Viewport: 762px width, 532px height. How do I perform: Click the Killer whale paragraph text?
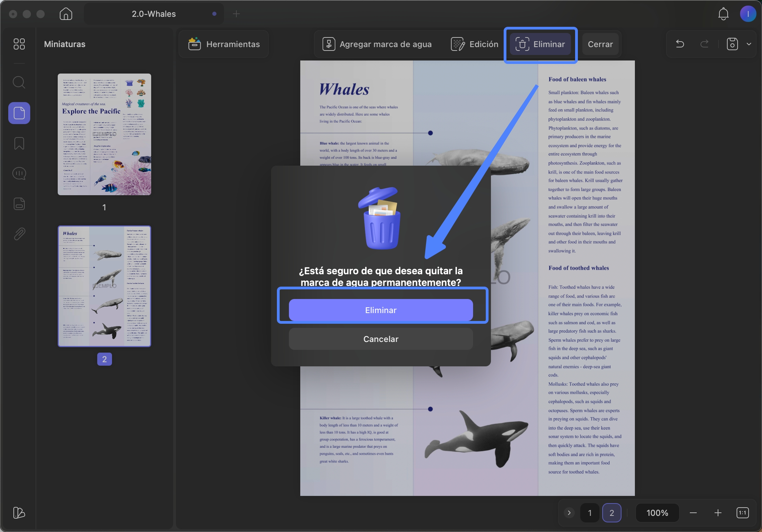359,440
